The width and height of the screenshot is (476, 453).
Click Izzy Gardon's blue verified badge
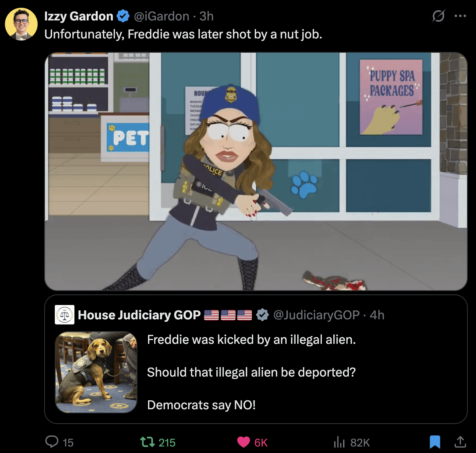[123, 16]
